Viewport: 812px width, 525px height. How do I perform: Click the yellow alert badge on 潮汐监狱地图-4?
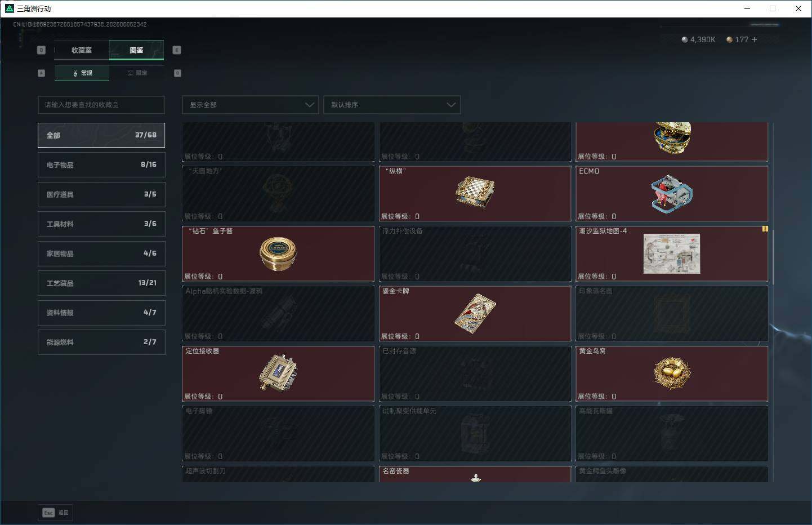(765, 229)
